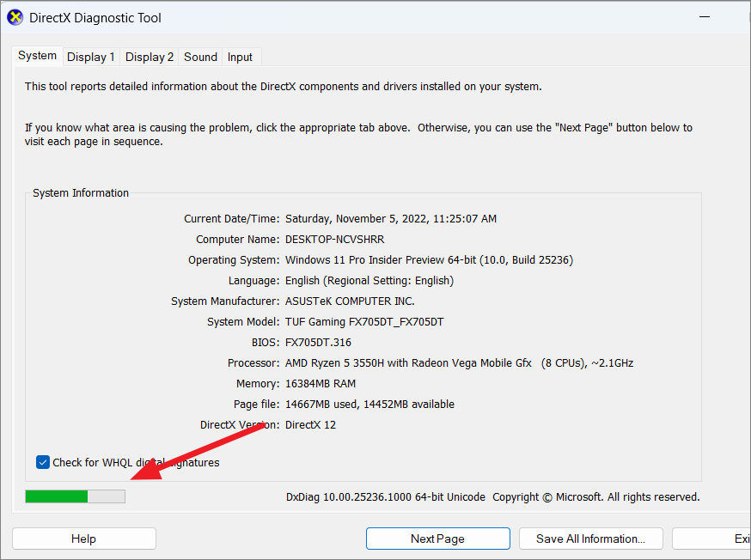Click the Current Date/Time value
Screen dimensions: 751x560
pyautogui.click(x=391, y=219)
